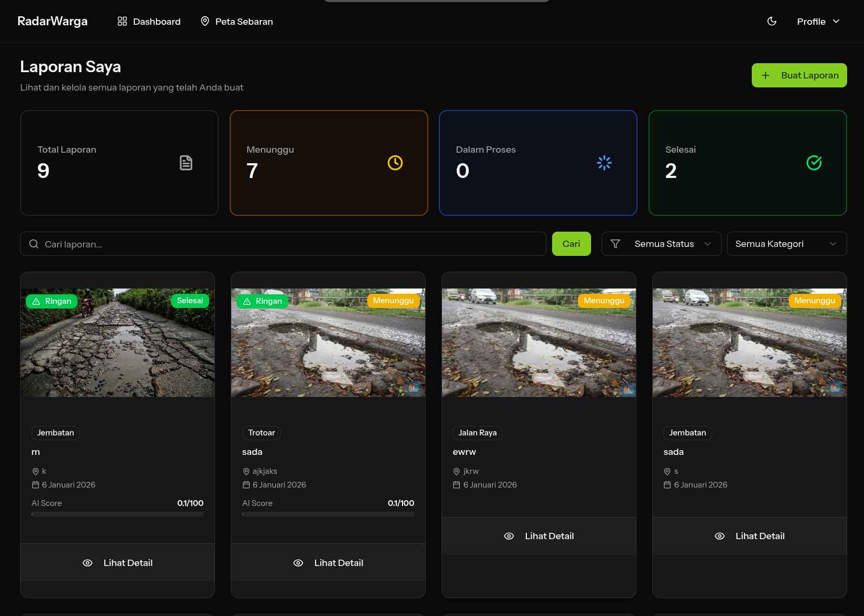Click the magnifier icon in search bar
Screen dimensions: 864x616
[x=34, y=244]
